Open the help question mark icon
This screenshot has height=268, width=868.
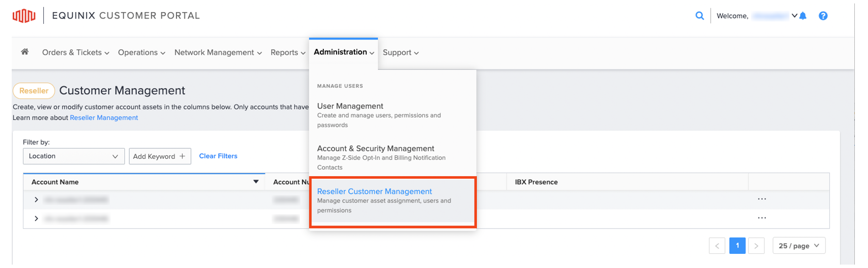pos(823,16)
